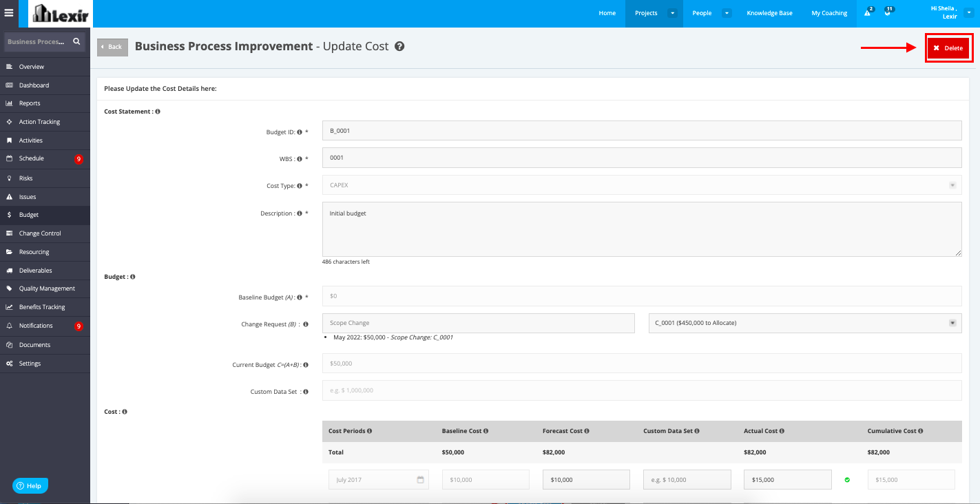The width and height of the screenshot is (980, 504).
Task: Click the info icon beside Description label
Action: pyautogui.click(x=300, y=213)
